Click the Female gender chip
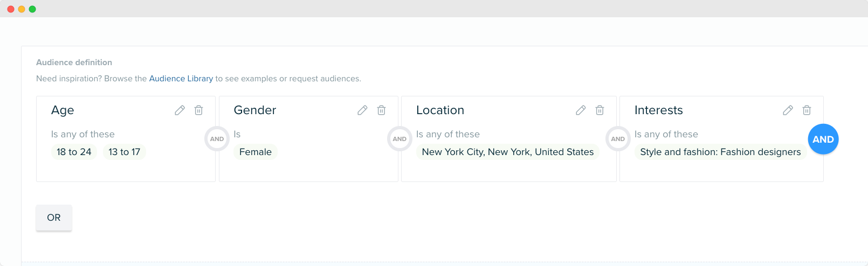This screenshot has height=266, width=868. pyautogui.click(x=255, y=152)
